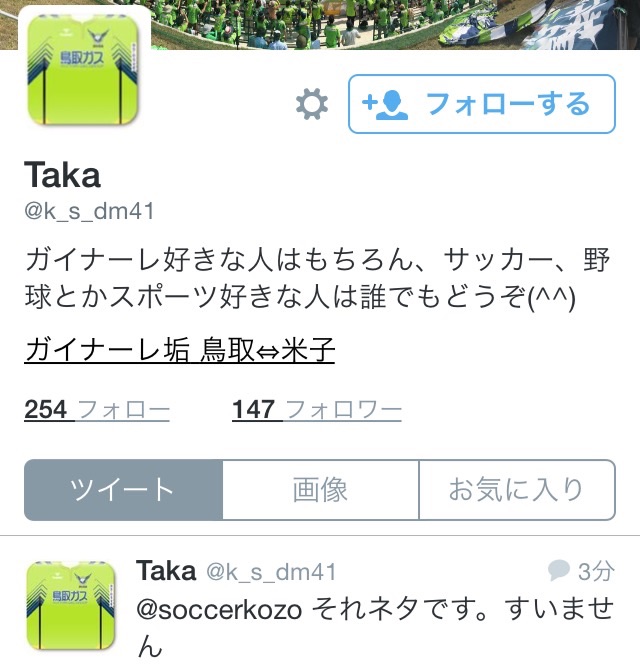
Task: Switch to the お気に入り tab
Action: point(517,490)
